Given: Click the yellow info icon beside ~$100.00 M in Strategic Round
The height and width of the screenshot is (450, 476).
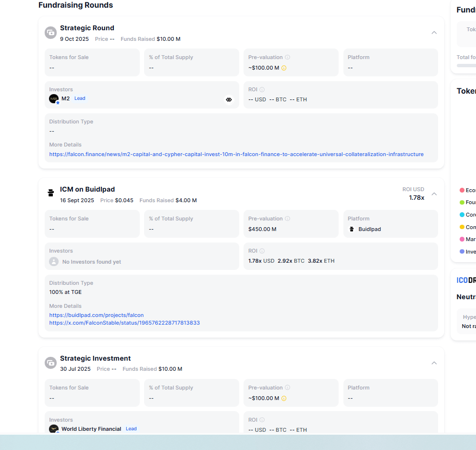Looking at the screenshot, I should 284,68.
